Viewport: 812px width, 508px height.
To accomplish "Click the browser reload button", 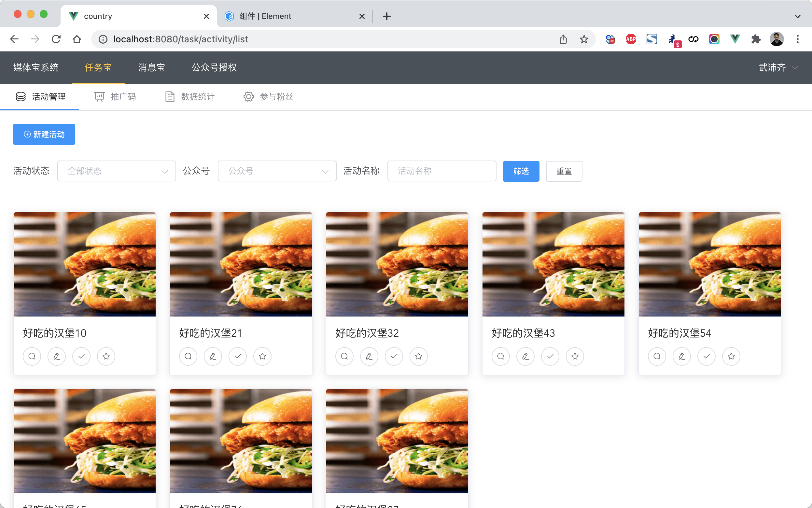I will pos(56,39).
